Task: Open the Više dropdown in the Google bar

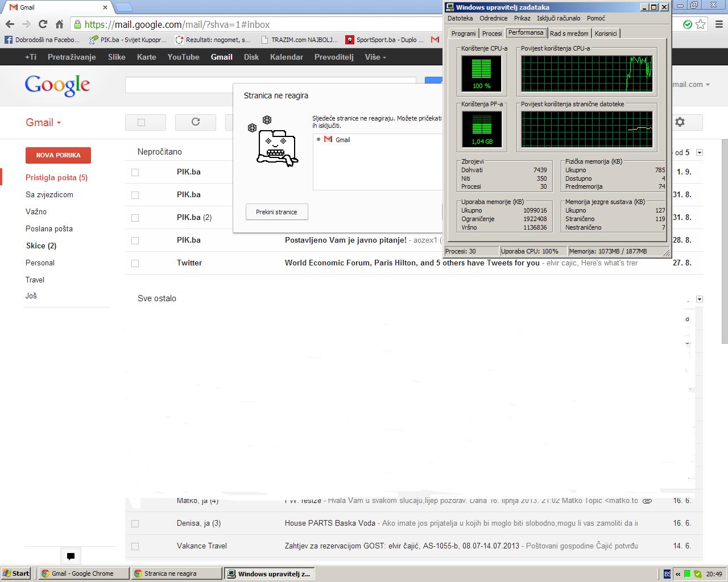Action: click(375, 57)
